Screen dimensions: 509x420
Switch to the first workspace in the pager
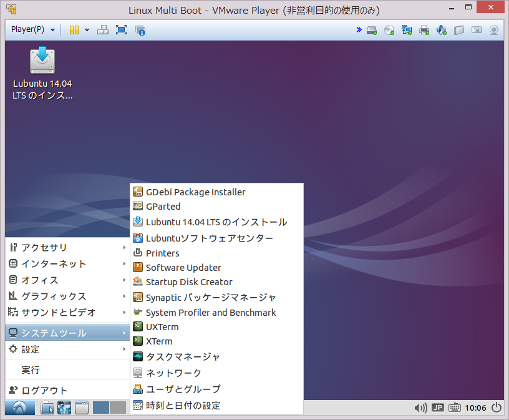101,408
